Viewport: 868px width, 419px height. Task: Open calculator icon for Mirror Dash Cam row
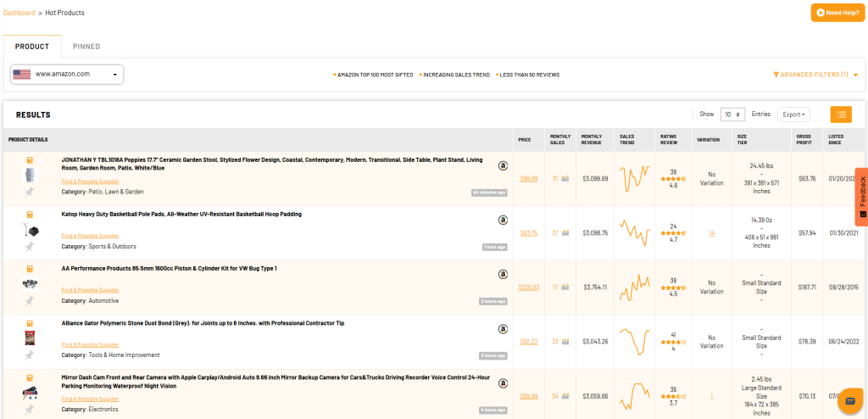(x=30, y=377)
